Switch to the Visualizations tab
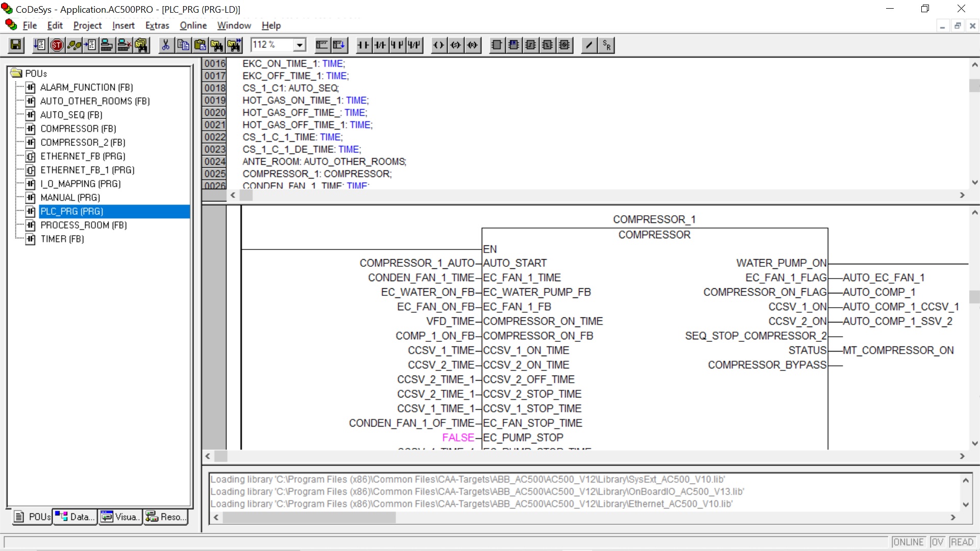 click(120, 517)
